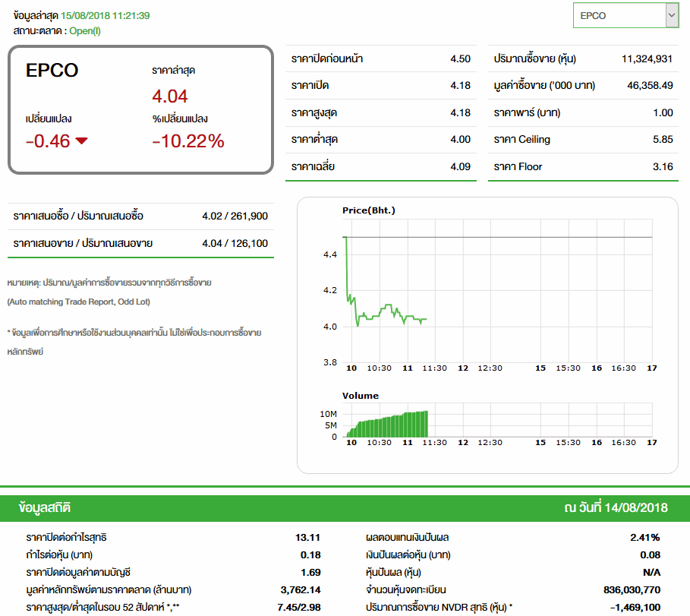This screenshot has height=616, width=690.
Task: Select NVDR net volume -1,469,100
Action: coord(635,607)
